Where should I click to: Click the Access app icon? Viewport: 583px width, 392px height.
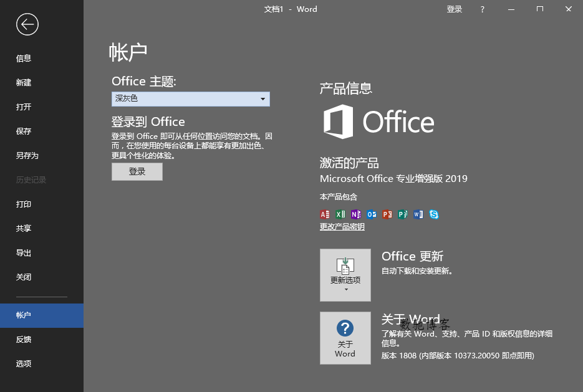[x=325, y=214]
